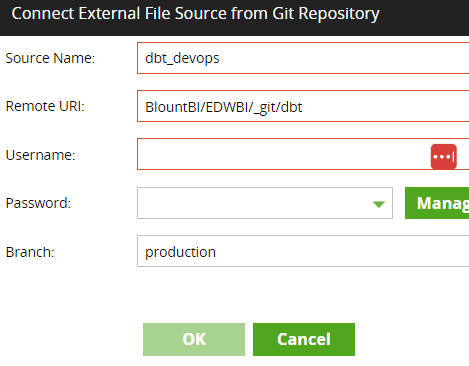
Task: Click the red password manager icon in Username
Action: [443, 156]
